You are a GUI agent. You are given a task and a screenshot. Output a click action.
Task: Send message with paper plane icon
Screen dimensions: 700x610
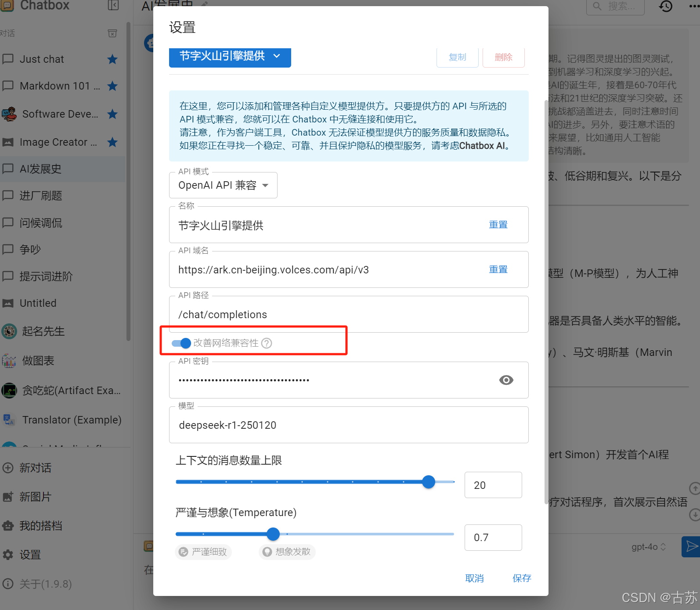[691, 546]
